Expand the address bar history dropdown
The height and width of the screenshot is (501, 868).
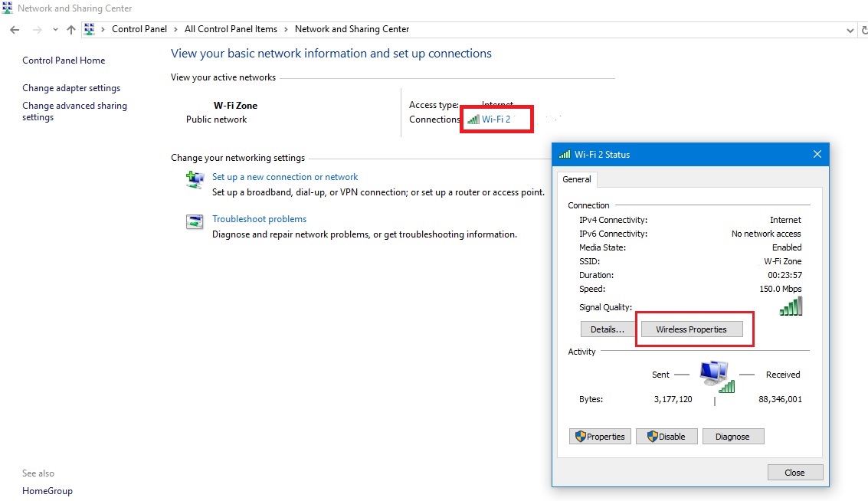coord(850,30)
